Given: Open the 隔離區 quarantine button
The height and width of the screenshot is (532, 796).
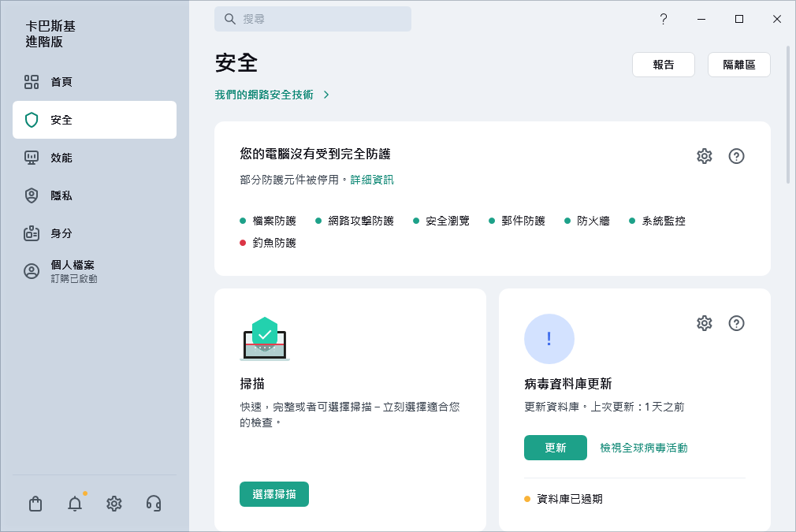Looking at the screenshot, I should (738, 65).
